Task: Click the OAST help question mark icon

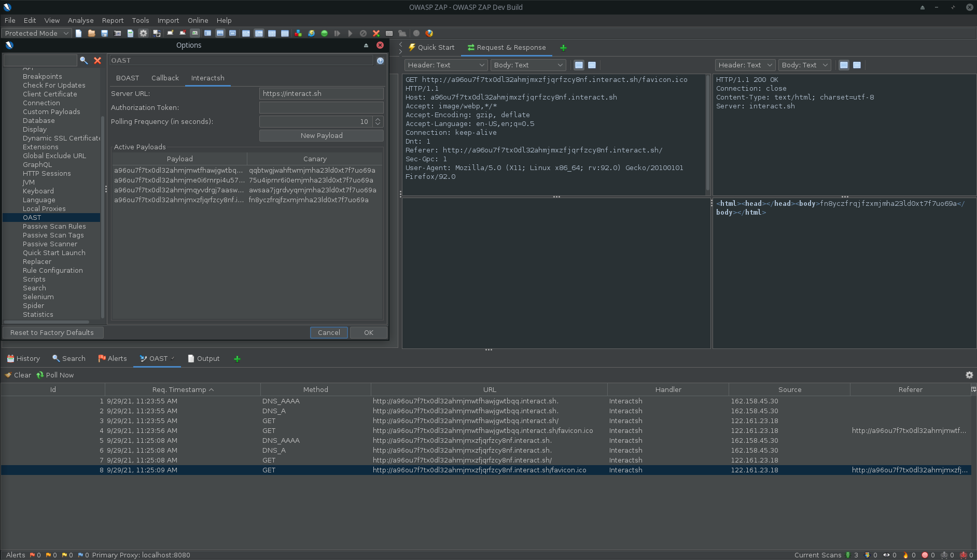Action: tap(380, 61)
